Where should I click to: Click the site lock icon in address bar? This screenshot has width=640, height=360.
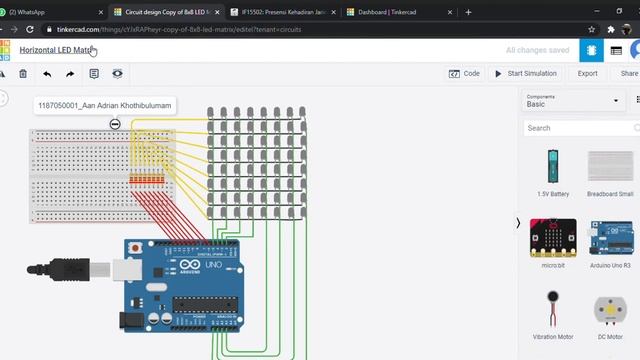pos(49,29)
